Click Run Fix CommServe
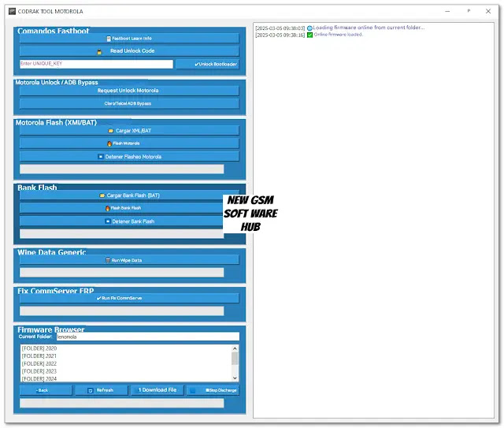 (x=129, y=298)
